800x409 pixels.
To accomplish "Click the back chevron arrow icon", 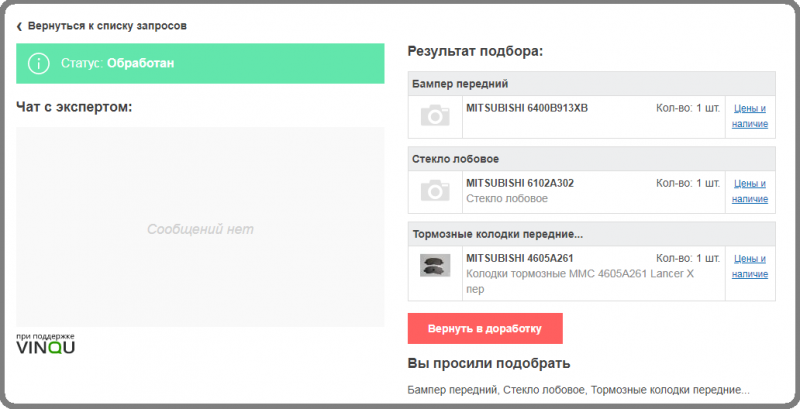I will tap(19, 27).
